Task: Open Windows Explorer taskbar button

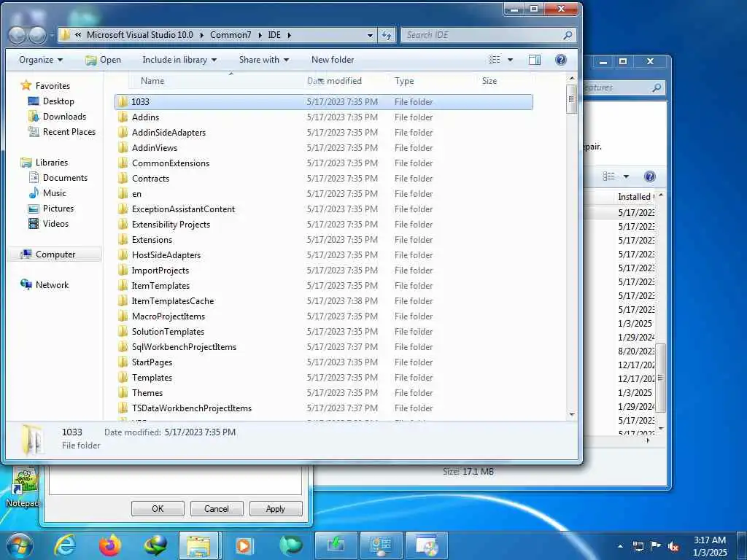Action: [198, 545]
